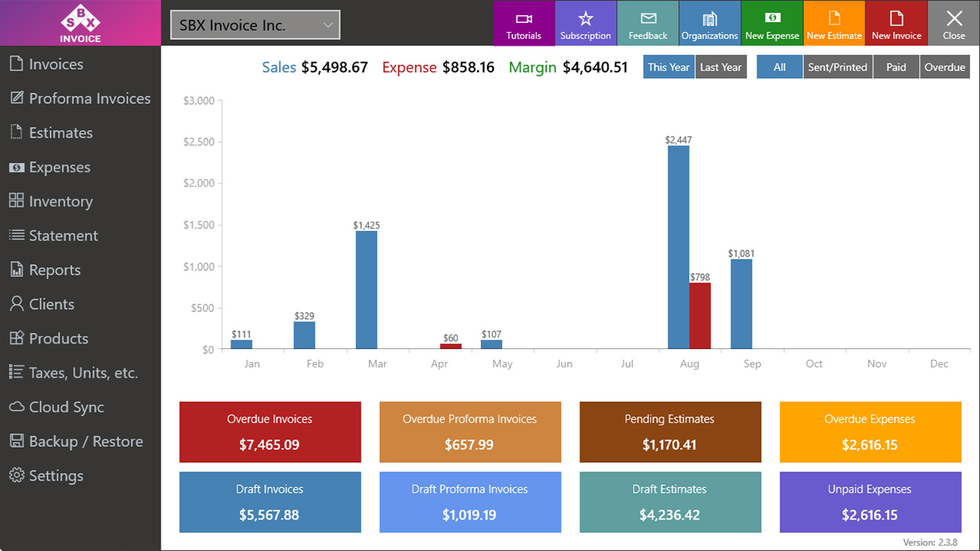Click the May sales bar $107
Screen dimensions: 980x551
tap(492, 344)
